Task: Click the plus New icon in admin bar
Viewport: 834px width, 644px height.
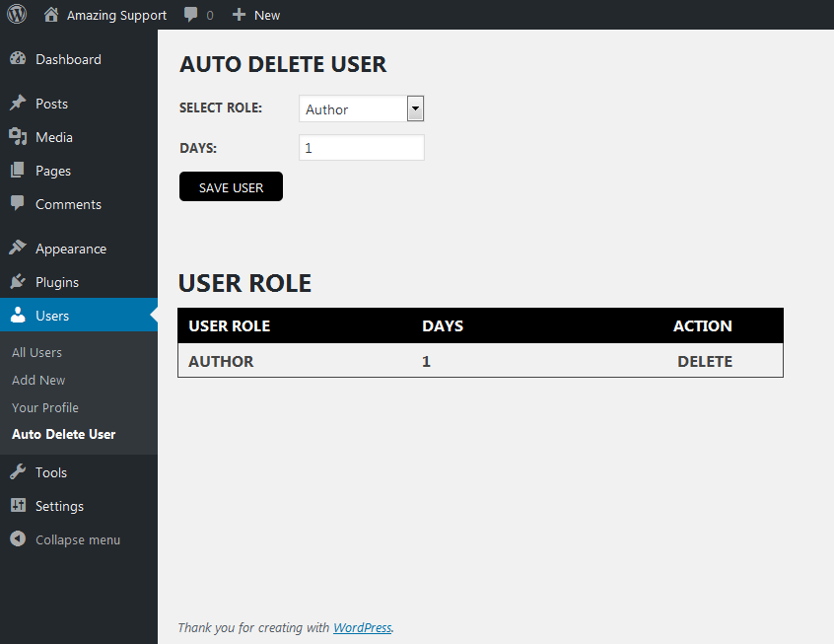Action: [x=239, y=15]
